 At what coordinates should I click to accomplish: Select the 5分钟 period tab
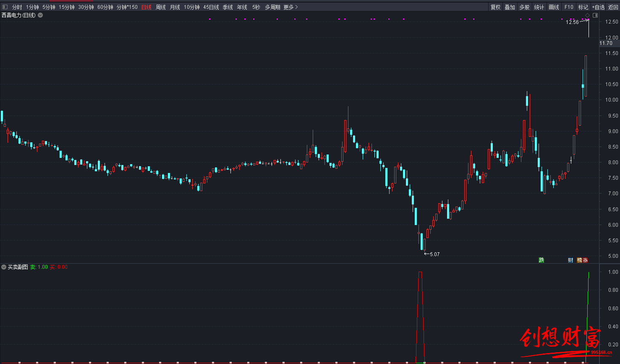tap(49, 7)
